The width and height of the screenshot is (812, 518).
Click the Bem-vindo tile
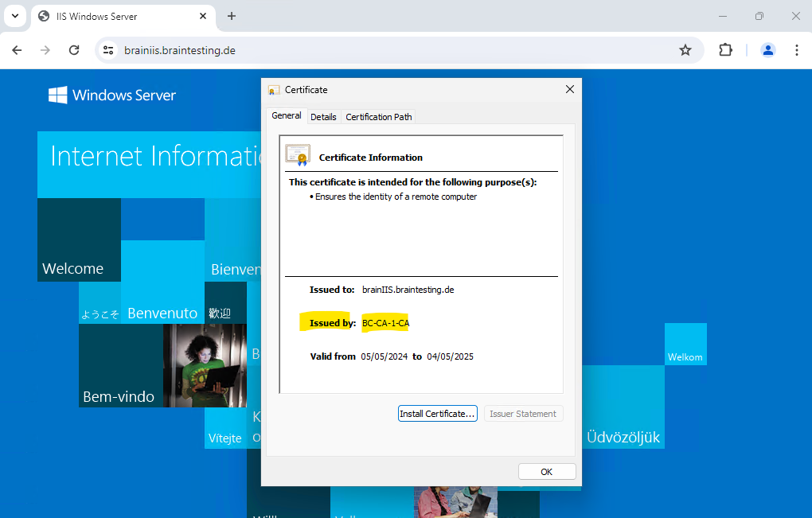click(121, 365)
